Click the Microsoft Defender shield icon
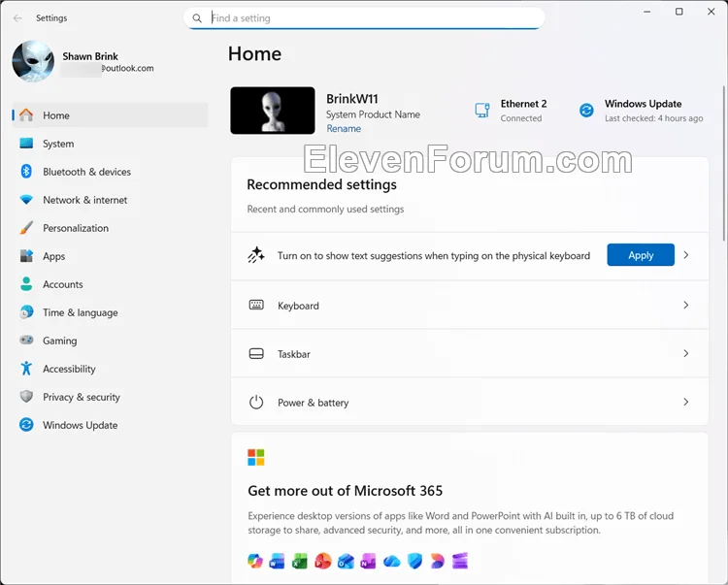Viewport: 728px width, 585px height. tap(414, 562)
